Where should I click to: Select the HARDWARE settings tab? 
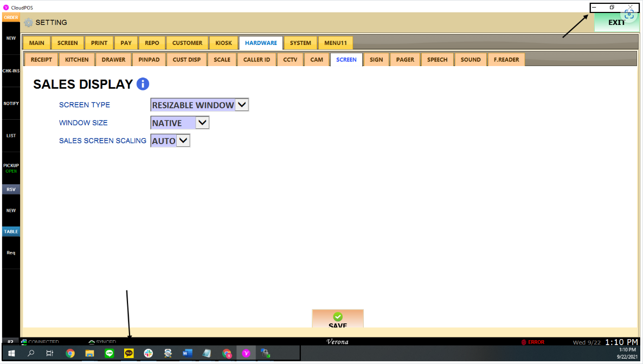coord(261,43)
